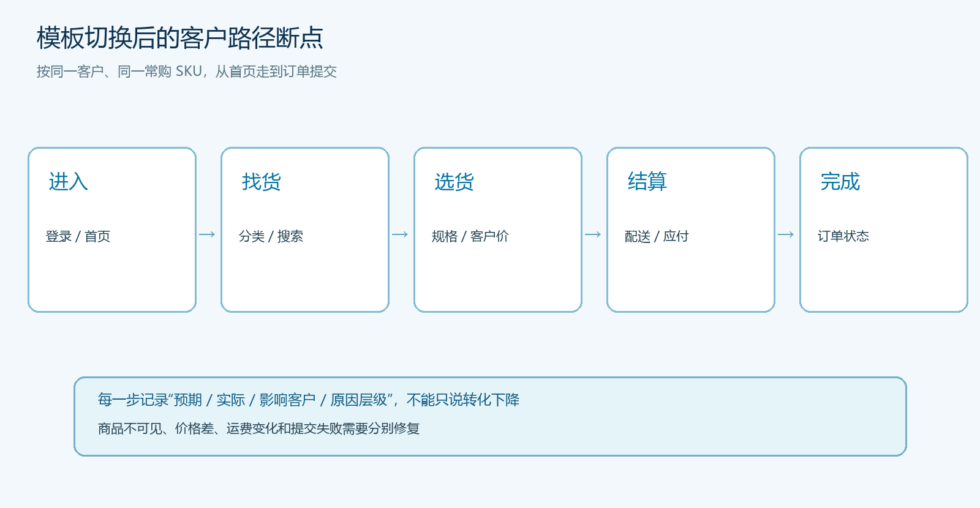Click the 选货 heading
Screen dimensions: 980x508
coord(454,182)
